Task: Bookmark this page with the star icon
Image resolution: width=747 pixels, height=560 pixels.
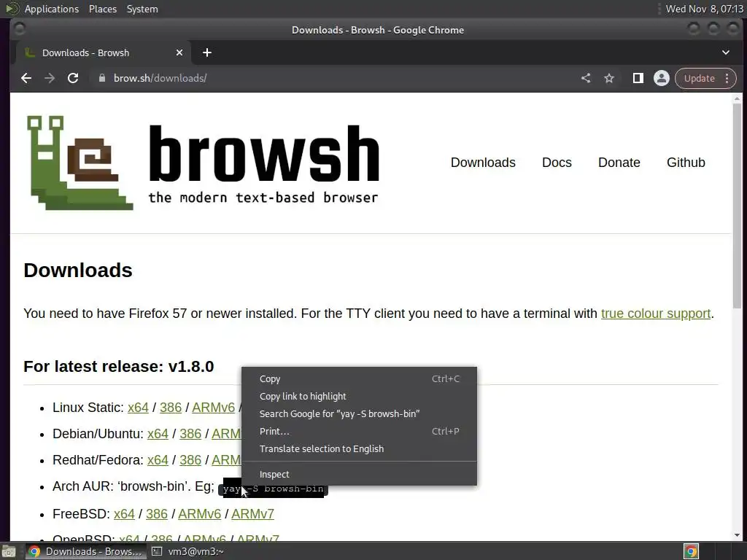Action: (609, 78)
